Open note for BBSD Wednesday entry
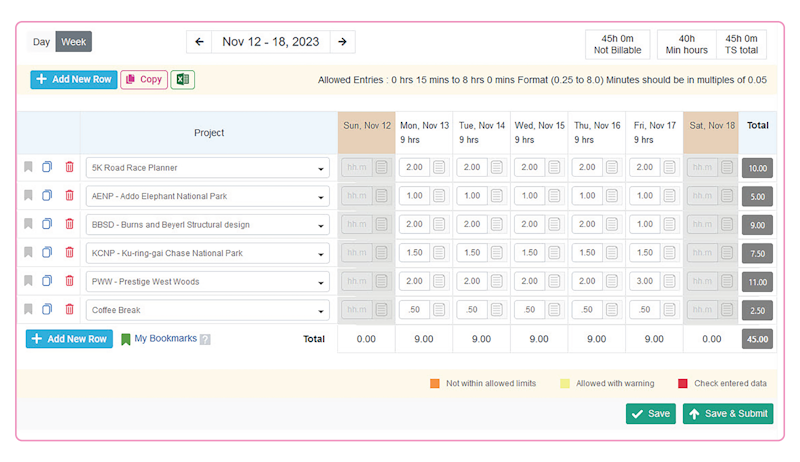 point(554,224)
